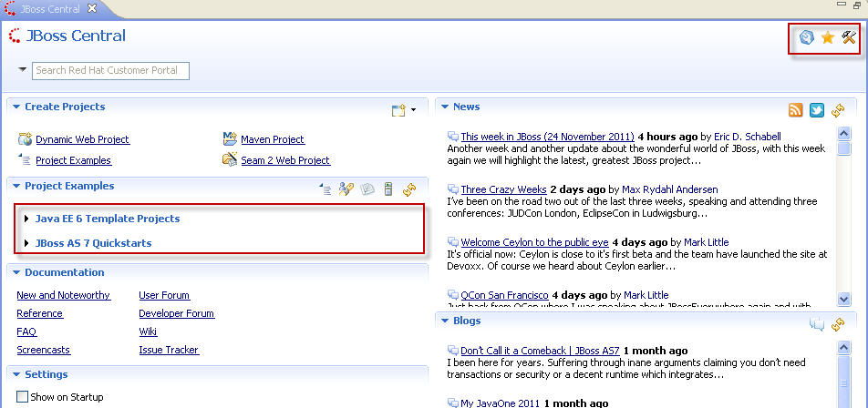This screenshot has height=408, width=868.
Task: Open the Wiki link
Action: [x=149, y=331]
